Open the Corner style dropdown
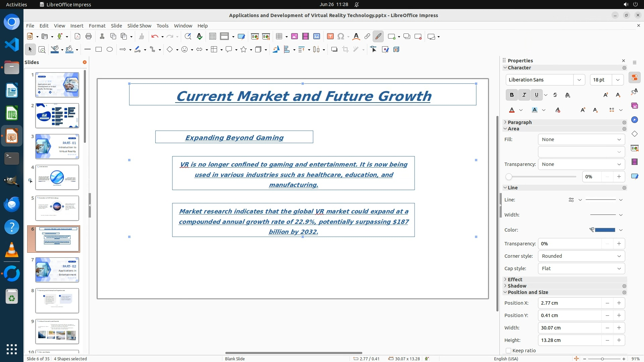 (581, 256)
